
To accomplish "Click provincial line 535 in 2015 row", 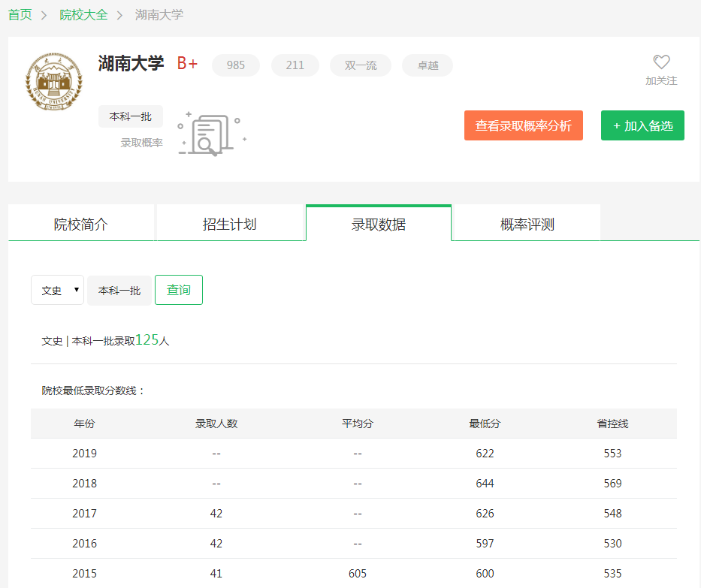I will [612, 573].
